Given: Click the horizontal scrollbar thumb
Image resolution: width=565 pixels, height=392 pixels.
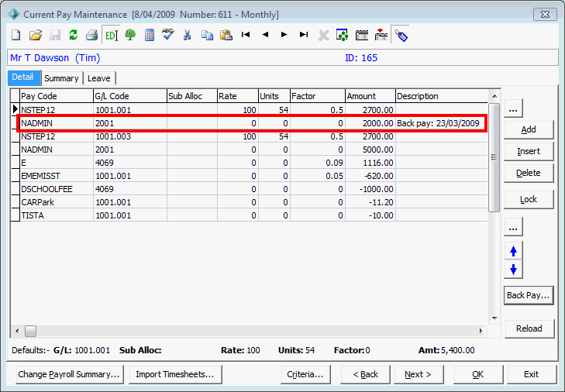Looking at the screenshot, I should point(31,331).
